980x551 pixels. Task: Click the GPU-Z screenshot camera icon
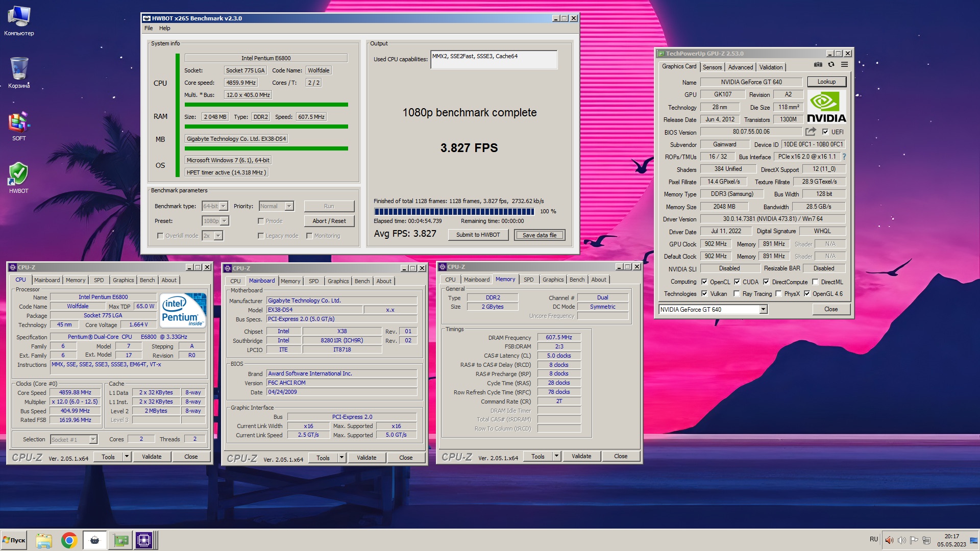click(818, 65)
